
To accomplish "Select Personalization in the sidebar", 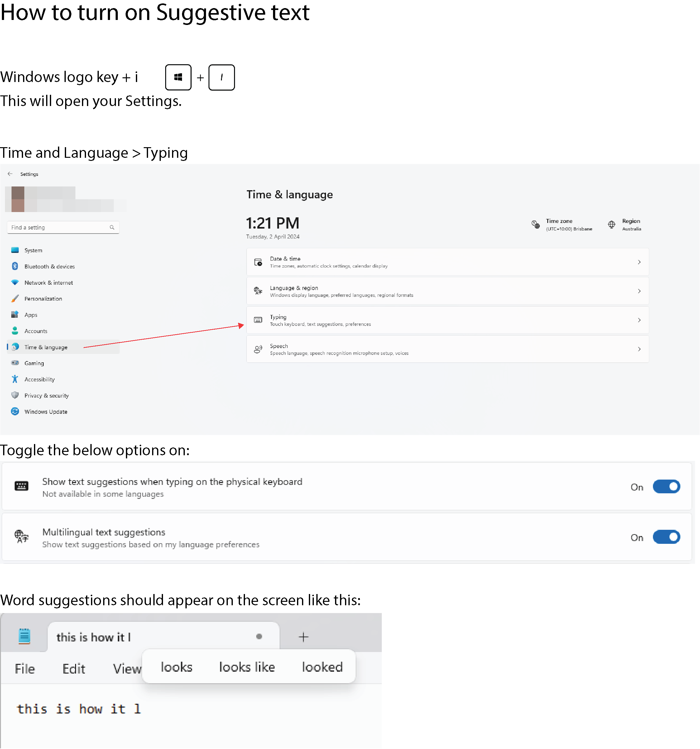I will [43, 298].
